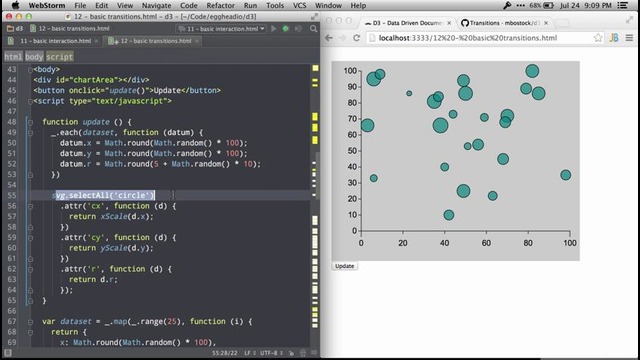
Task: Open the Apple menu
Action: pos(15,5)
